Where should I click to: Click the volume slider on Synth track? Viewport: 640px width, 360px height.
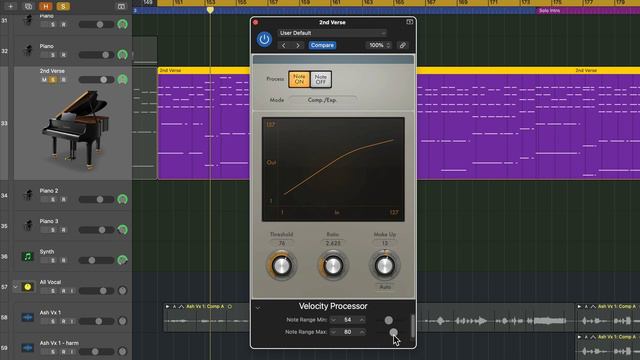point(96,260)
